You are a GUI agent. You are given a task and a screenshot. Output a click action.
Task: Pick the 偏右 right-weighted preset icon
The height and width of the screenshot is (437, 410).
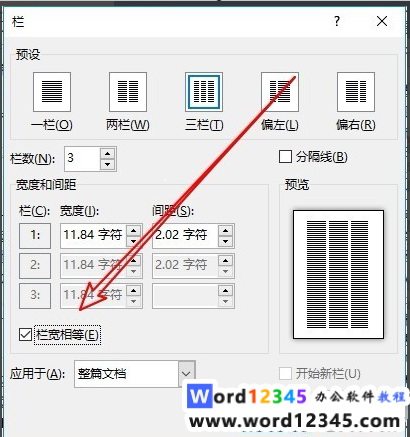(x=356, y=92)
